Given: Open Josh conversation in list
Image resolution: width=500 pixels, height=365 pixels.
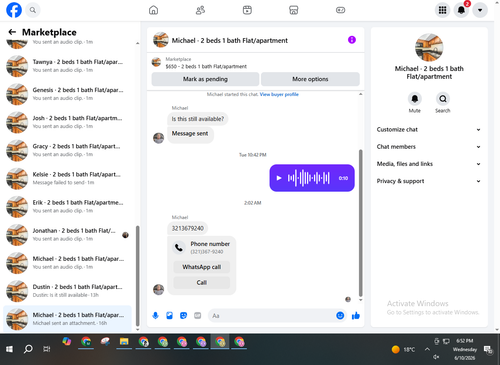Looking at the screenshot, I should pos(67,122).
